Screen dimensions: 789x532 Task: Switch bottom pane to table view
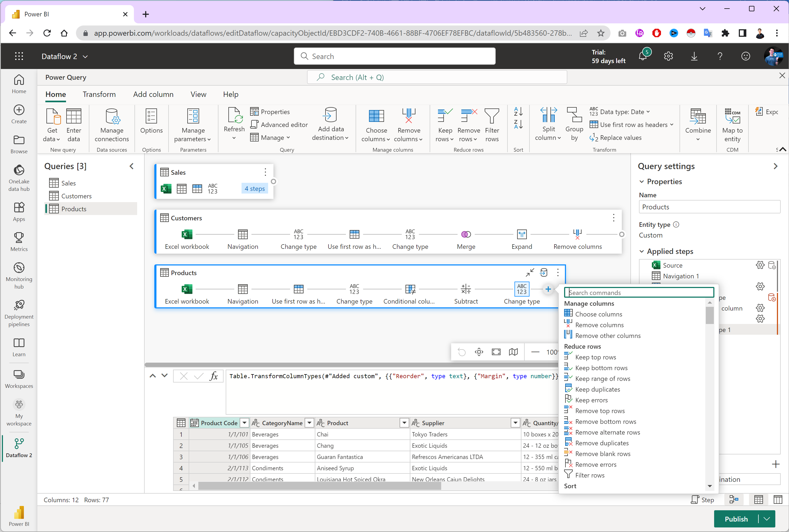click(759, 500)
